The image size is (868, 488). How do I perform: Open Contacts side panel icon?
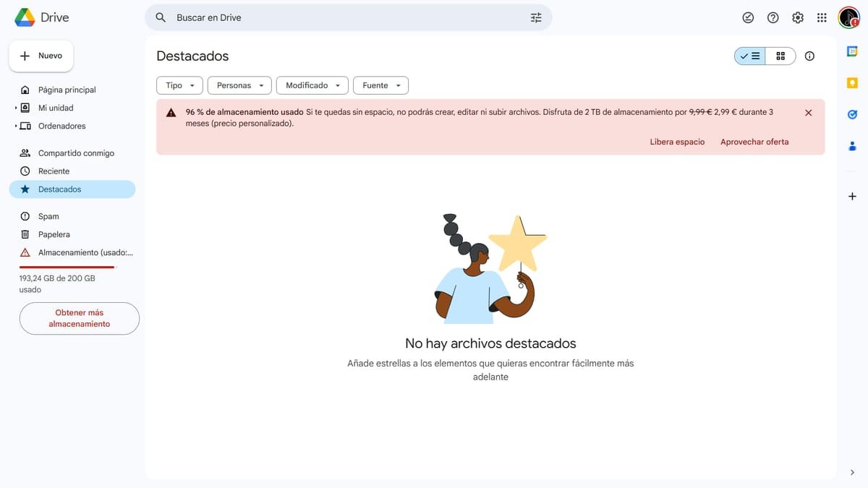852,146
